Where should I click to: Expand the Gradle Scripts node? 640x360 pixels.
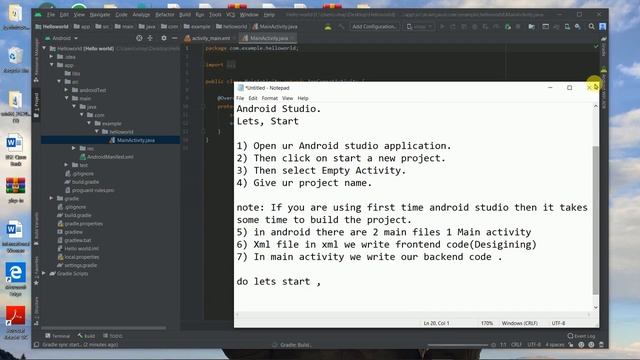tap(44, 273)
